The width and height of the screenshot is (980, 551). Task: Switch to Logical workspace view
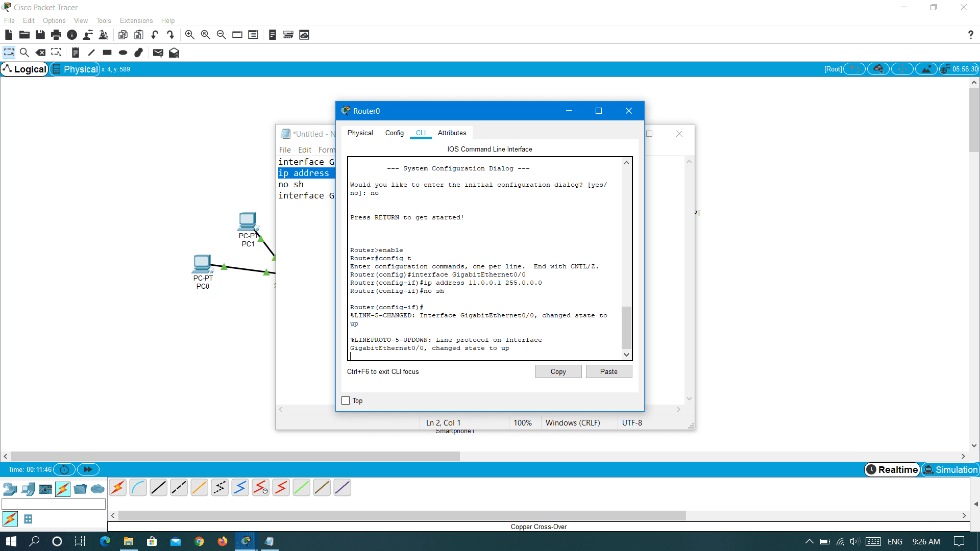click(24, 69)
